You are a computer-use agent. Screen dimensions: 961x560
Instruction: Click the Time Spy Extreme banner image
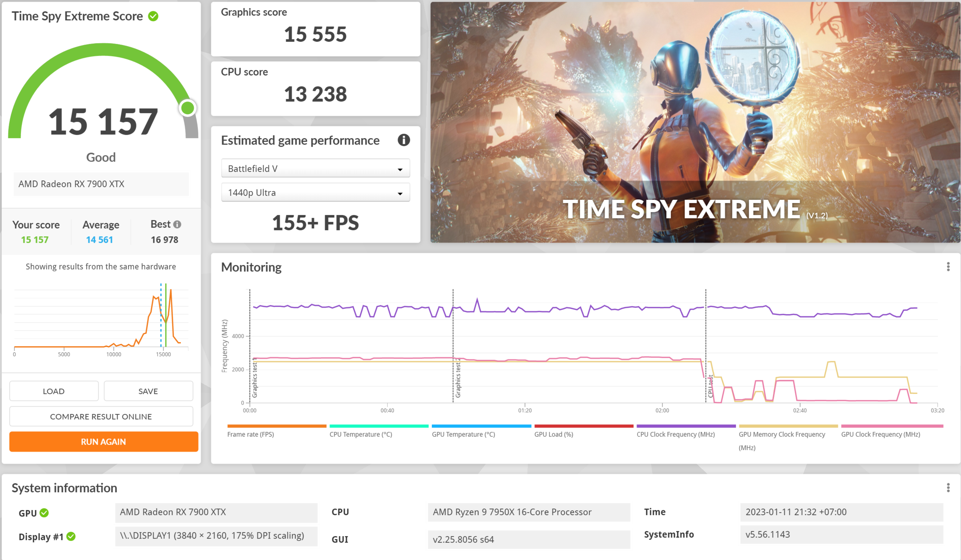[695, 123]
